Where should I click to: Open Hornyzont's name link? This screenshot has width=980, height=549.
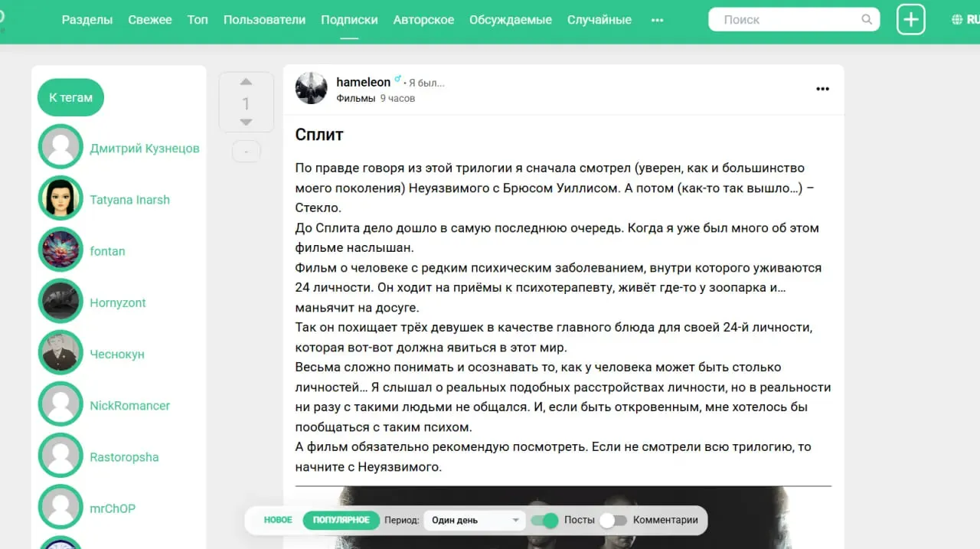118,302
